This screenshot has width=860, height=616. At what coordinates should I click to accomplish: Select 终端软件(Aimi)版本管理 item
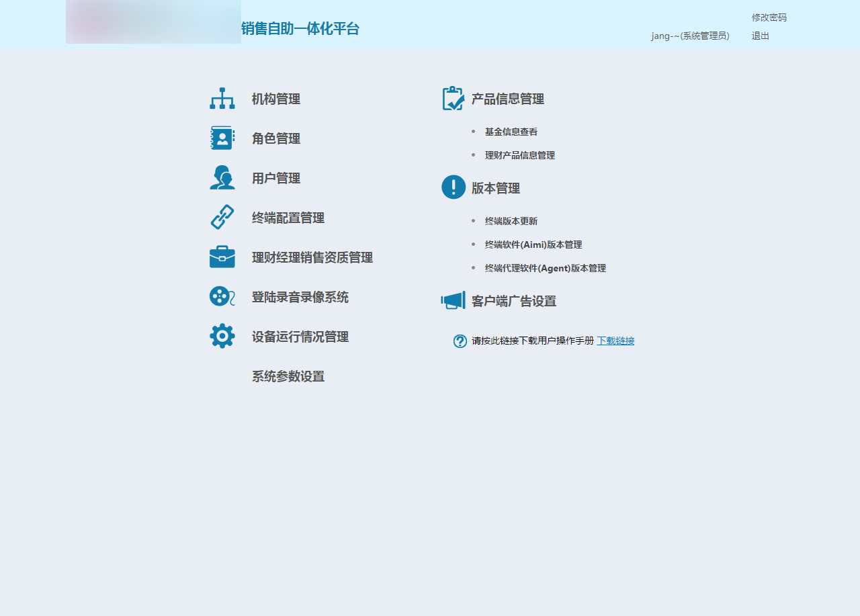pyautogui.click(x=533, y=245)
